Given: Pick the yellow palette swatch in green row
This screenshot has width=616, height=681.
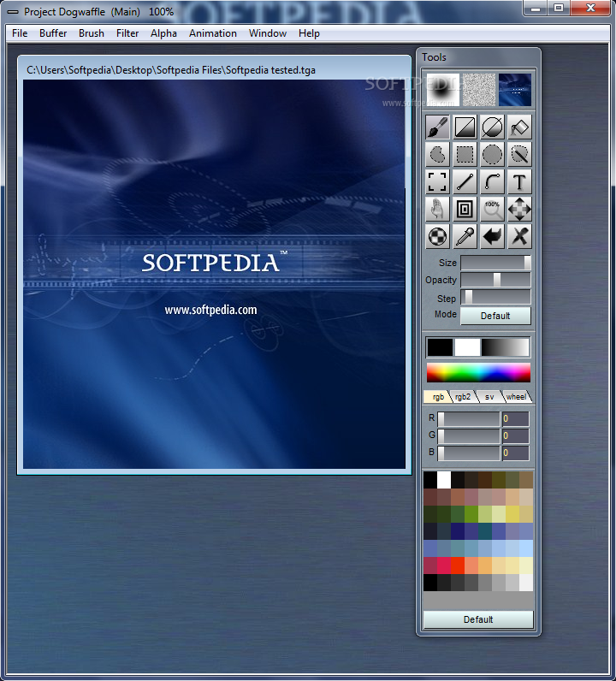Looking at the screenshot, I should point(512,515).
